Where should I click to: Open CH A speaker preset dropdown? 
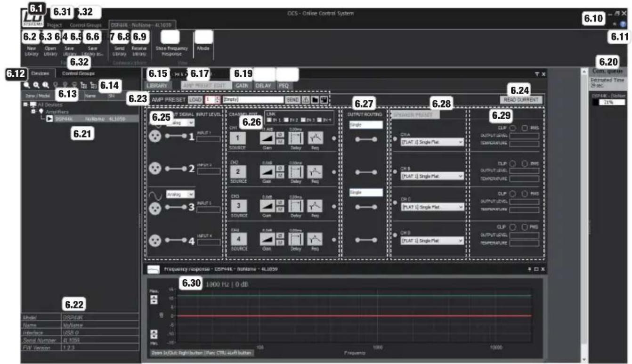432,142
